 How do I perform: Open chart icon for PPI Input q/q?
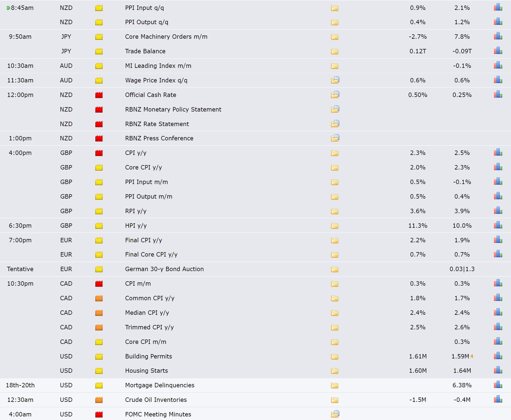coord(498,7)
